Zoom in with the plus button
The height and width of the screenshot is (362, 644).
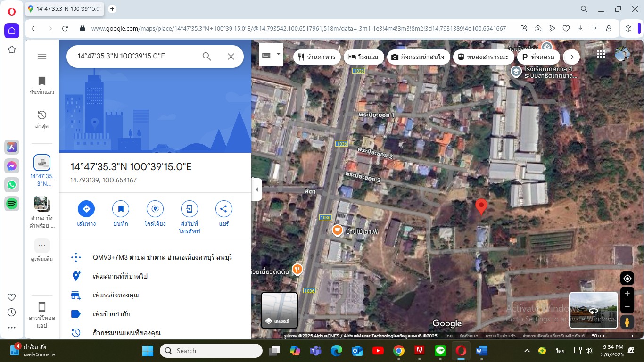[x=627, y=293]
